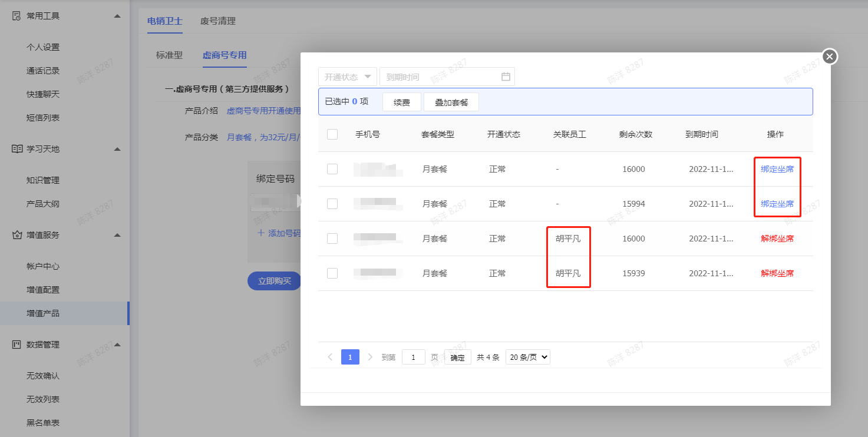Click 解绑坐席 for the 15939 row
Viewport: 868px width, 437px height.
[777, 273]
